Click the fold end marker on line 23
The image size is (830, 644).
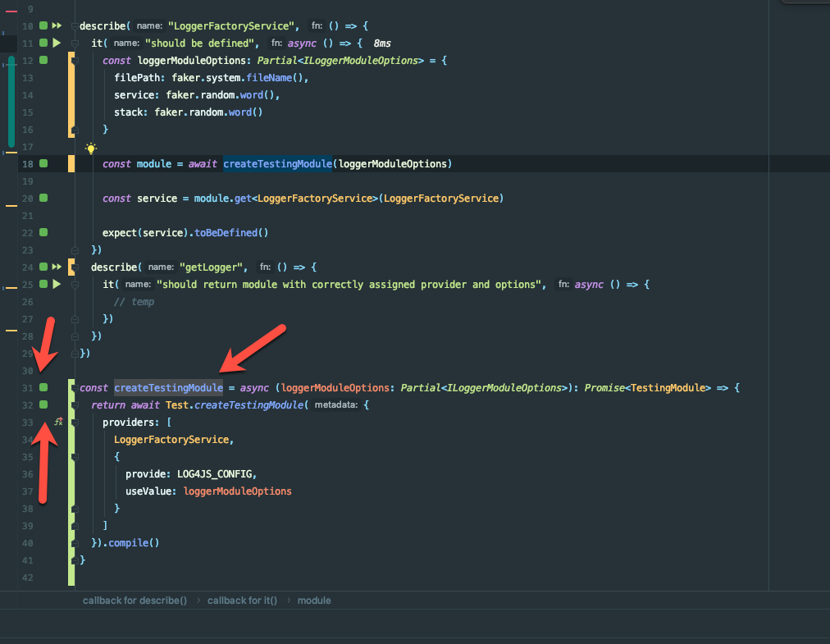coord(75,250)
